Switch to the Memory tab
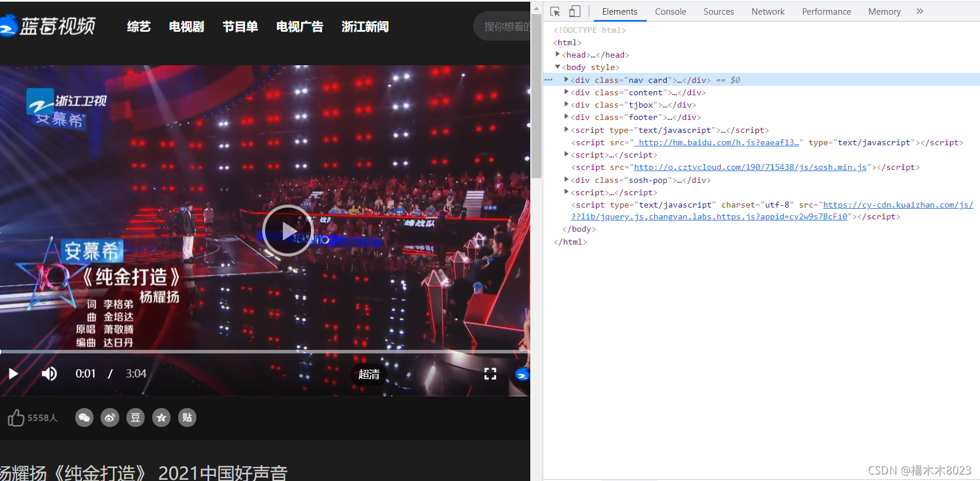Screen dimensions: 980x481 [x=884, y=12]
